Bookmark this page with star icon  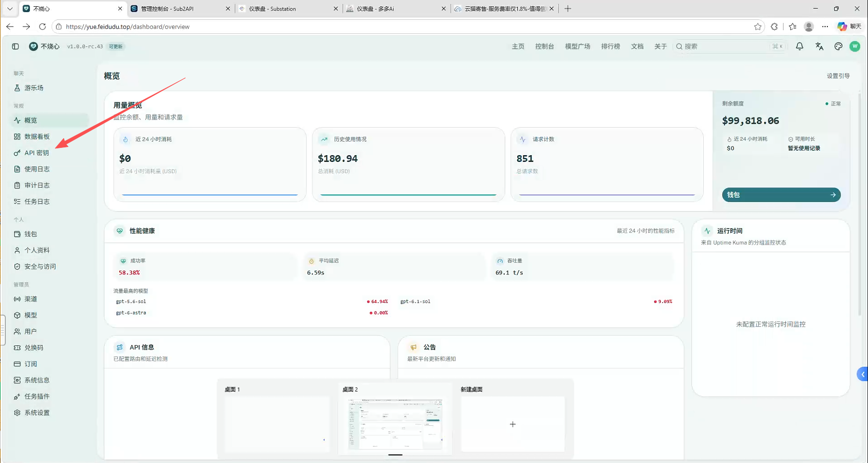tap(757, 27)
